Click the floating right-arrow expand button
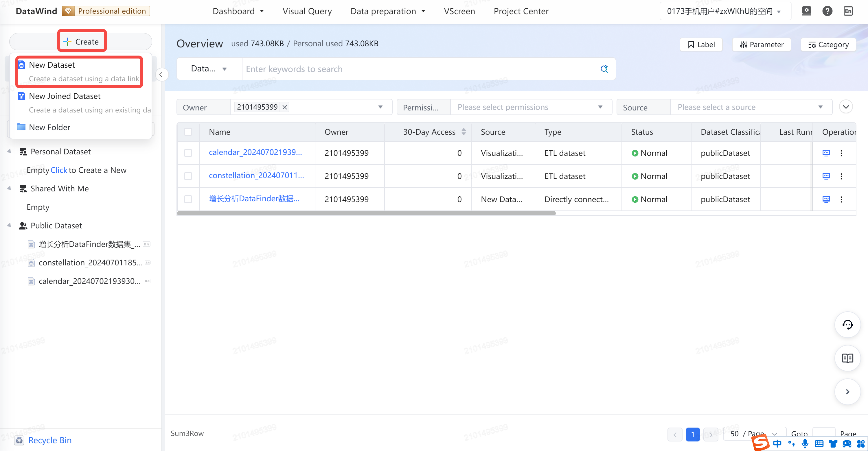Image resolution: width=868 pixels, height=451 pixels. click(x=847, y=392)
